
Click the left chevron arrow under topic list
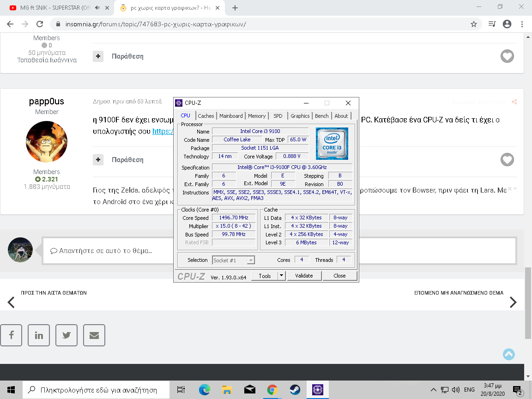point(11,302)
